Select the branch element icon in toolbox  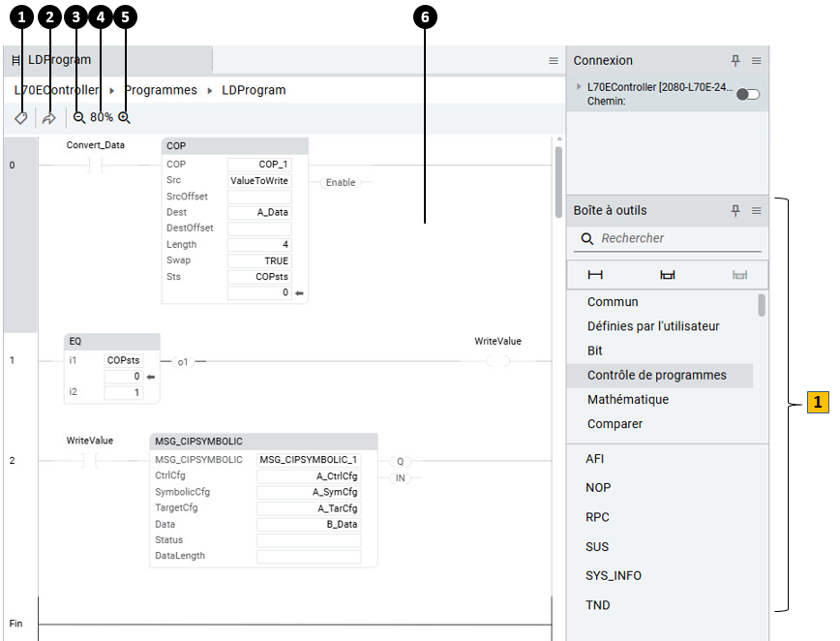pyautogui.click(x=668, y=275)
